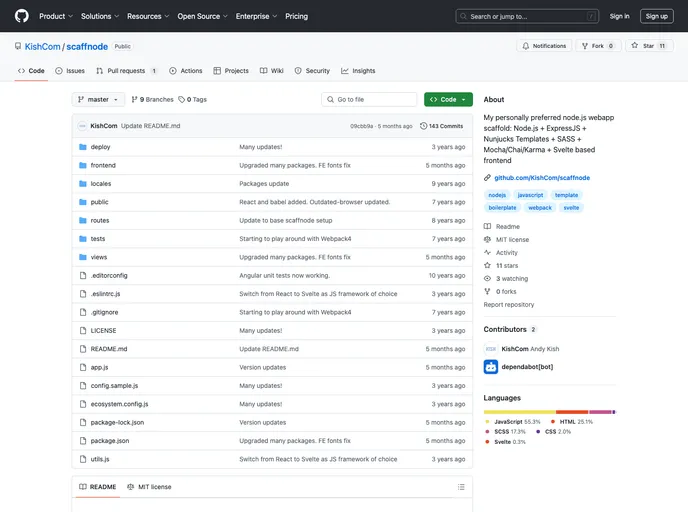Open the package-lock.json file

pyautogui.click(x=117, y=422)
